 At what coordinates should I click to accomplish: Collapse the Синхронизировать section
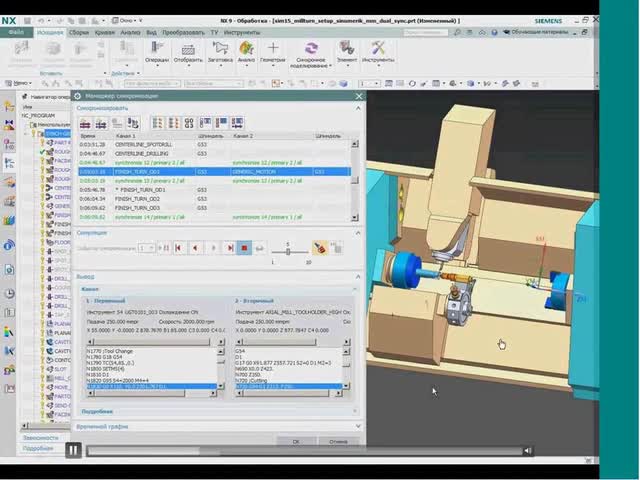(x=358, y=108)
